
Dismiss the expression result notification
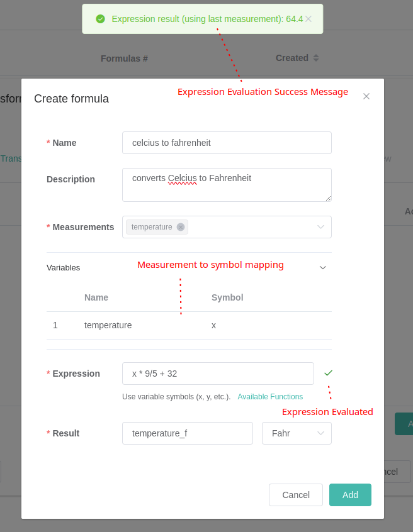308,19
